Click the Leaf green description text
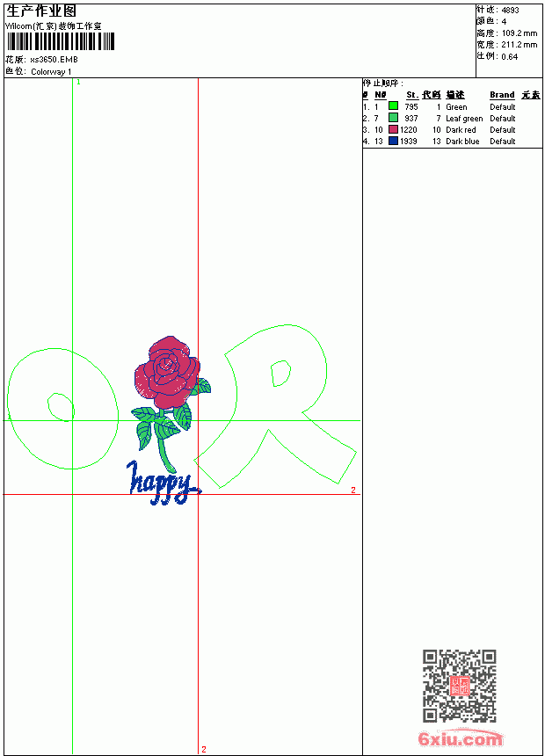This screenshot has height=756, width=545. (464, 119)
